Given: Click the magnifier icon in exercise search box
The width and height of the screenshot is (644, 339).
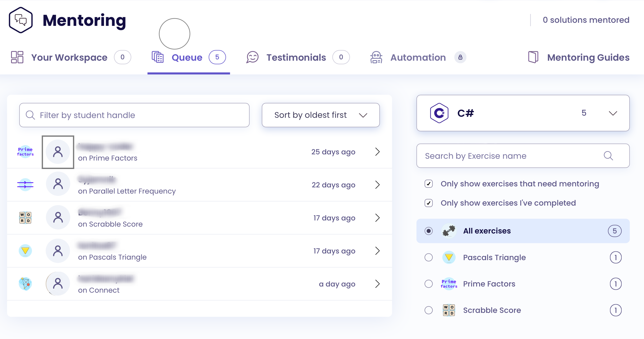Looking at the screenshot, I should pos(608,156).
